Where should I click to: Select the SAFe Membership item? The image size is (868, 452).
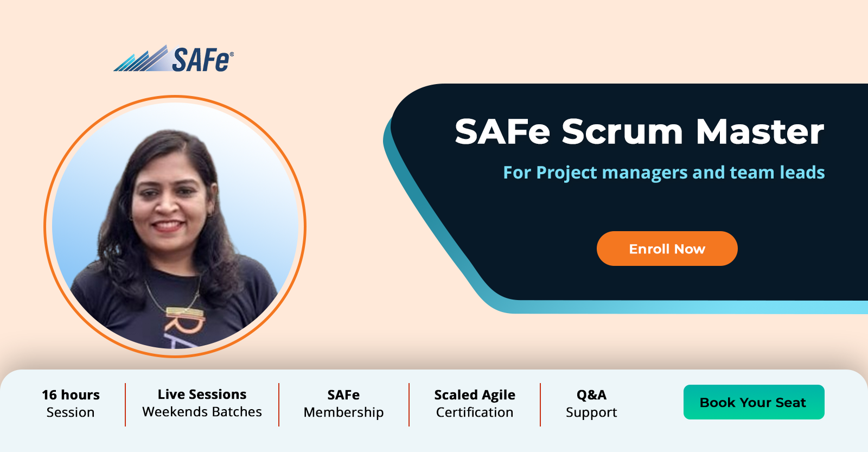pos(343,403)
